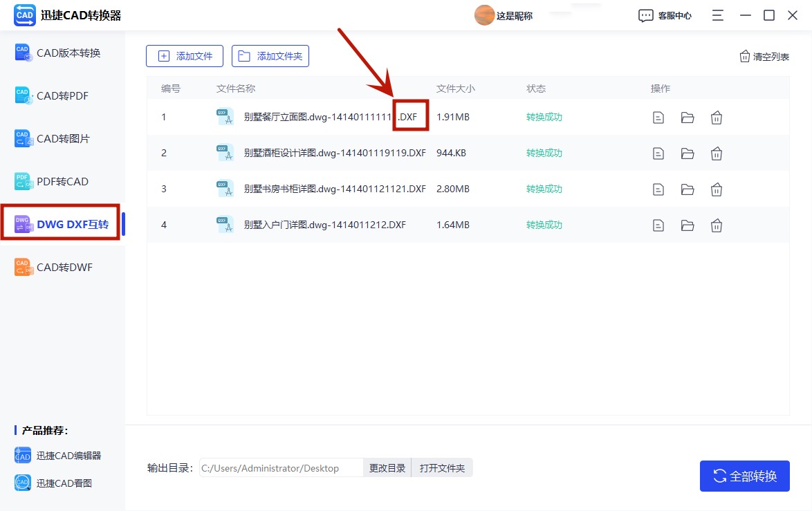Open the hamburger menu near window controls
Image resolution: width=812 pixels, height=511 pixels.
717,15
